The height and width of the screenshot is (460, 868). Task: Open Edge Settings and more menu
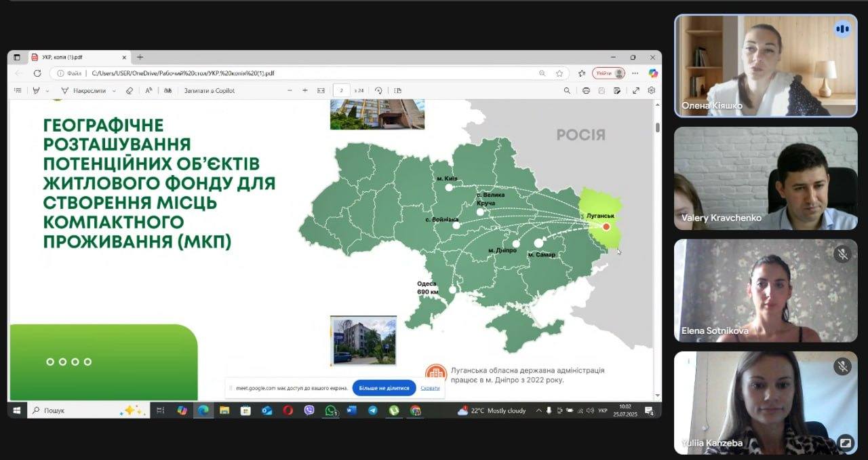635,73
